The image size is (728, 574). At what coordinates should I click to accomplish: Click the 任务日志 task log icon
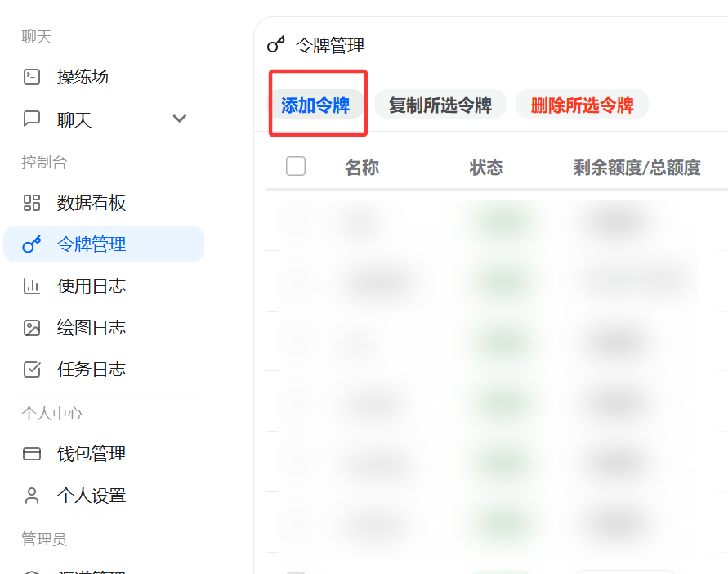point(31,369)
